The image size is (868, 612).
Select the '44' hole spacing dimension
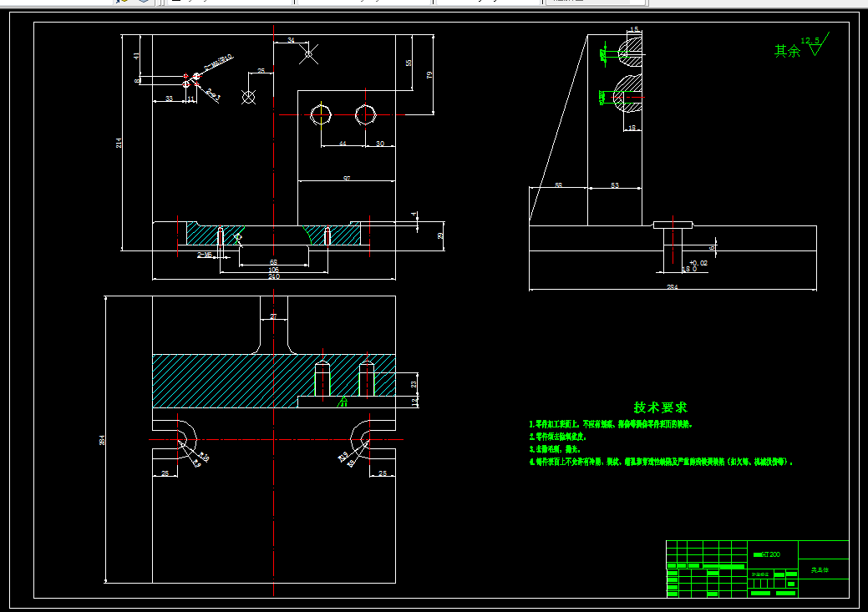[x=343, y=144]
